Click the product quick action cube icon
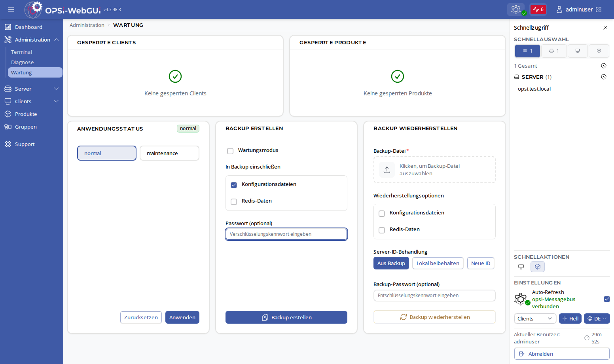Viewport: 614px width, 364px height. (538, 267)
